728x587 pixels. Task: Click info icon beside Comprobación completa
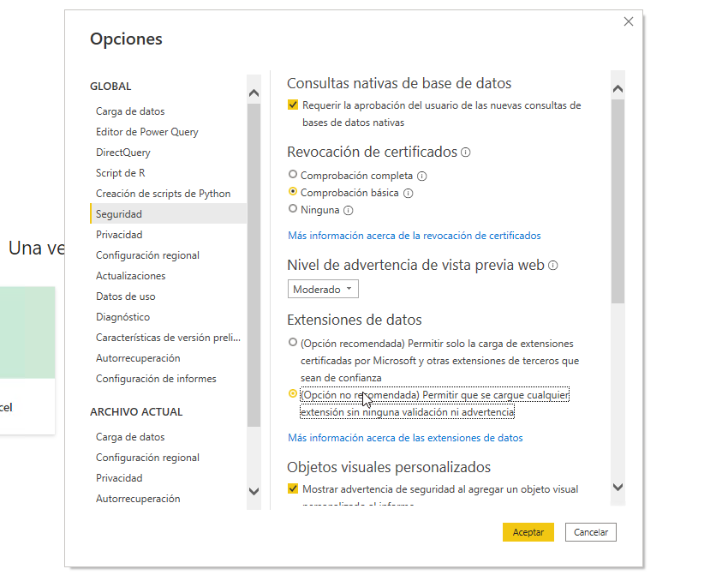tap(421, 176)
